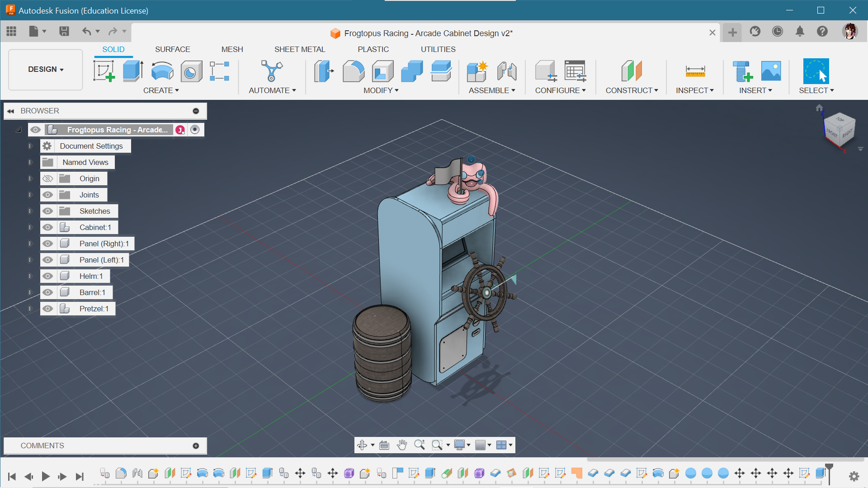Click the Insert Canvas image icon
This screenshot has height=488, width=868.
tap(771, 71)
